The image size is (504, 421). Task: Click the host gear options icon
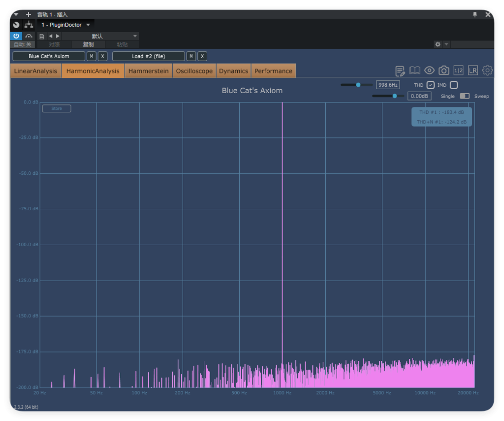point(438,44)
